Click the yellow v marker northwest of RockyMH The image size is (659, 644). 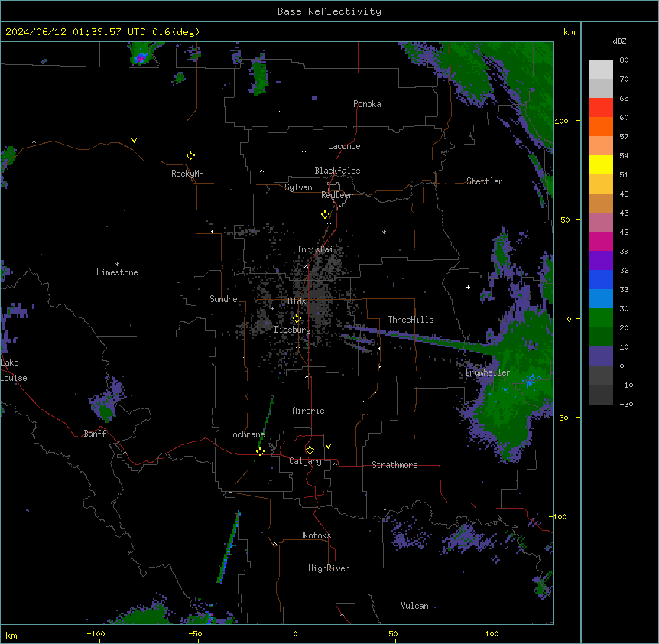click(x=134, y=141)
